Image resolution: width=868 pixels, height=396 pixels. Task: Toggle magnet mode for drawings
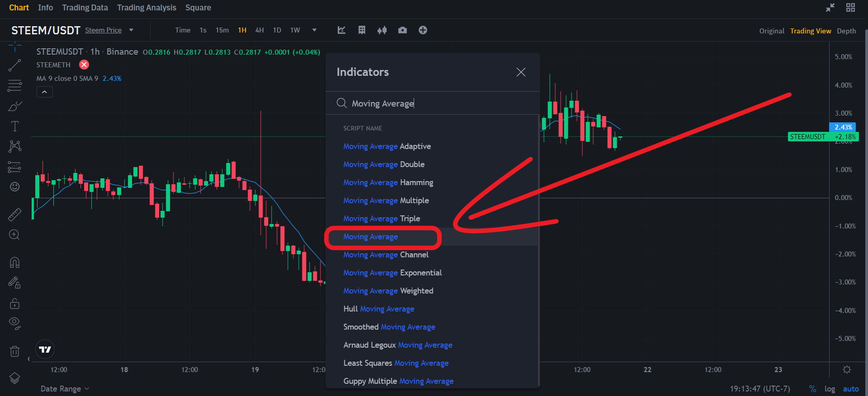click(14, 262)
